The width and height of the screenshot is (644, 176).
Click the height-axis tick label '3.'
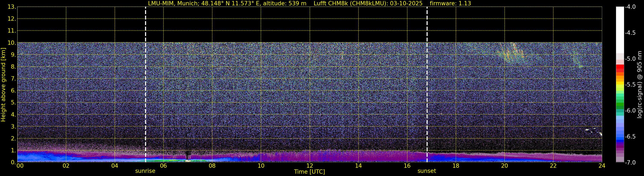click(13, 127)
